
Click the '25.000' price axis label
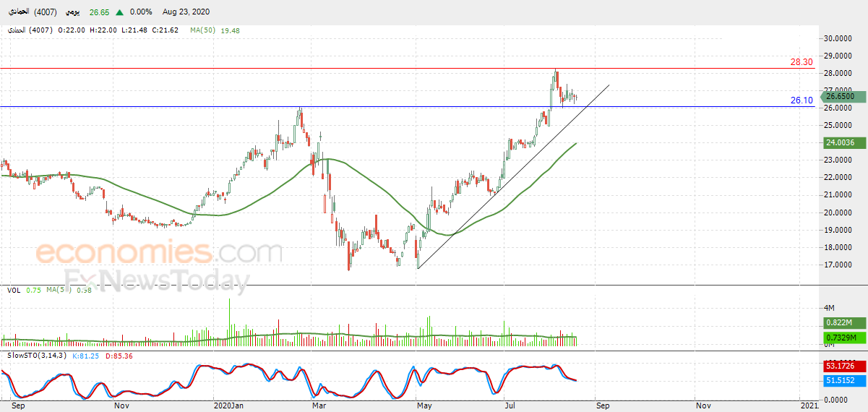point(837,126)
